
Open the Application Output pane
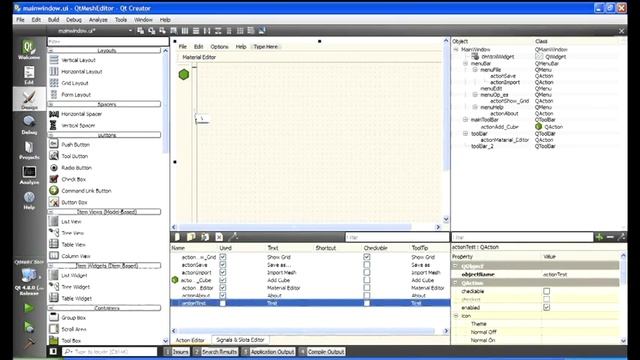click(269, 351)
